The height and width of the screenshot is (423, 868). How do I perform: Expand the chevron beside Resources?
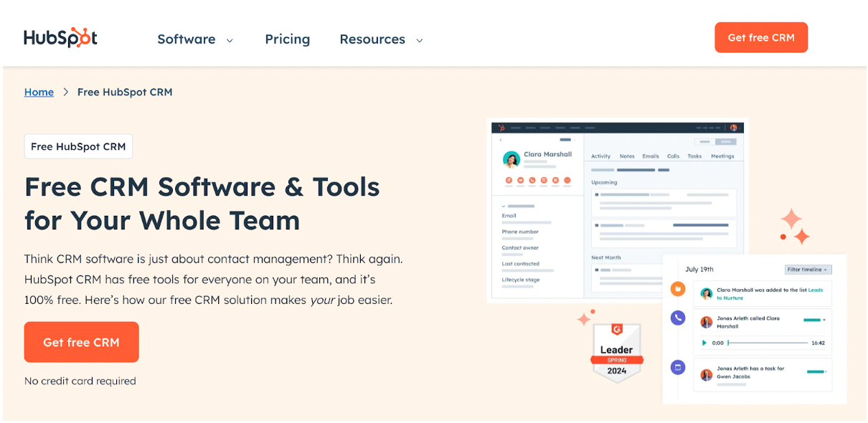pos(419,40)
